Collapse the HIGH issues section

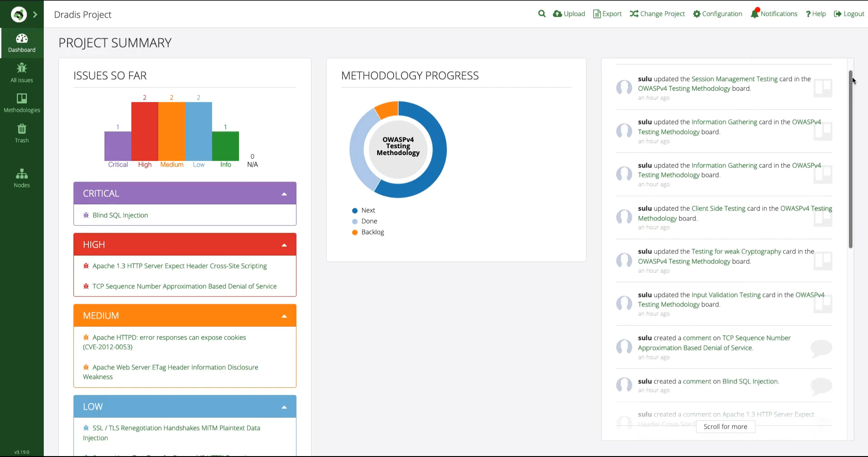coord(285,244)
